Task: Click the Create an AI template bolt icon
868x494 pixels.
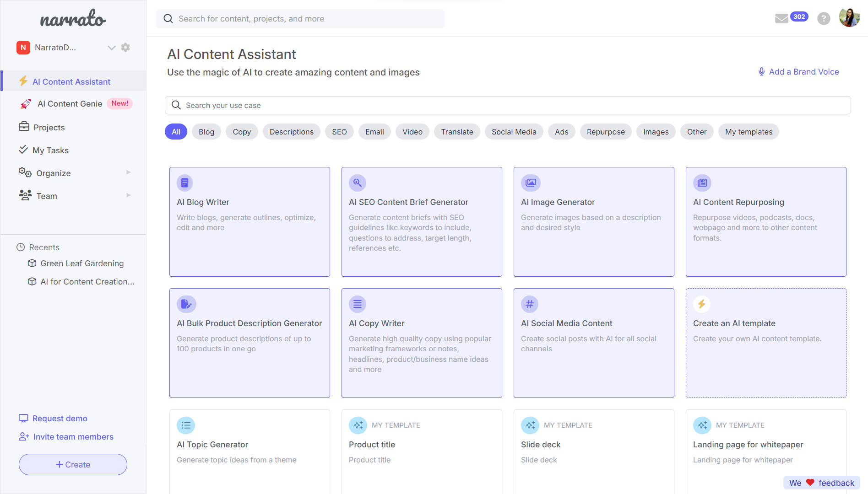Action: pos(702,304)
